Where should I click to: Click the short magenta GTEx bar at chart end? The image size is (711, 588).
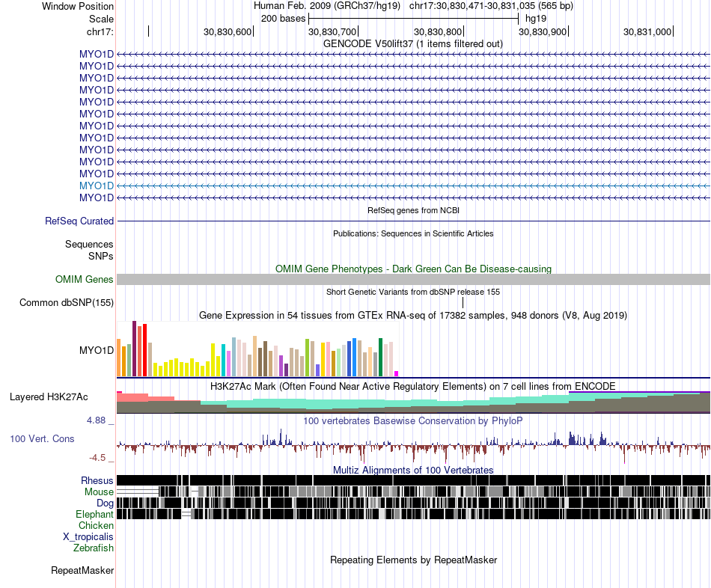397,373
